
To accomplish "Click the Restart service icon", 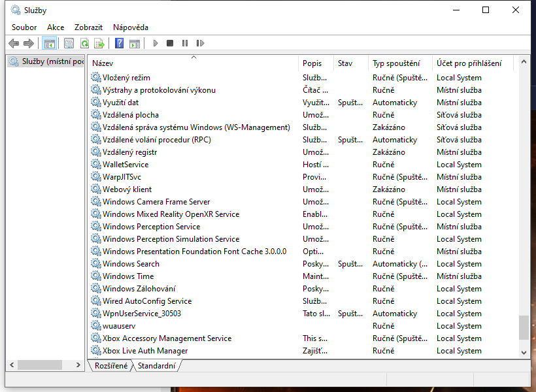I will (200, 43).
